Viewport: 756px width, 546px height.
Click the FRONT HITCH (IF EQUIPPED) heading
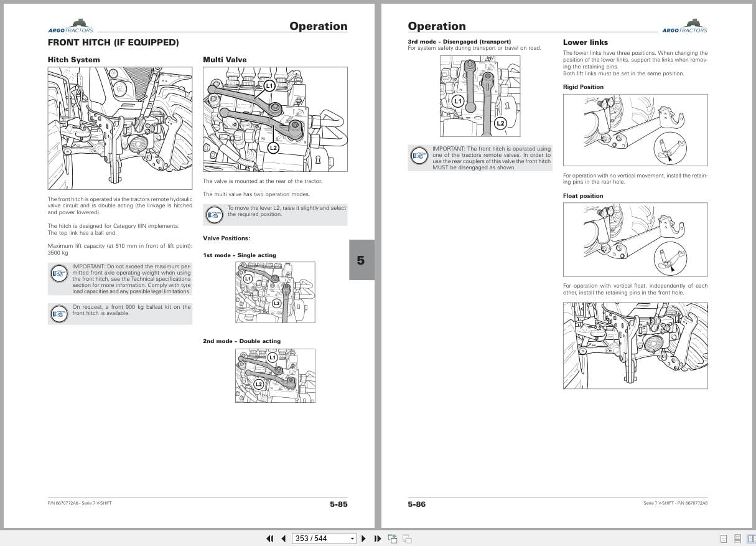point(113,42)
